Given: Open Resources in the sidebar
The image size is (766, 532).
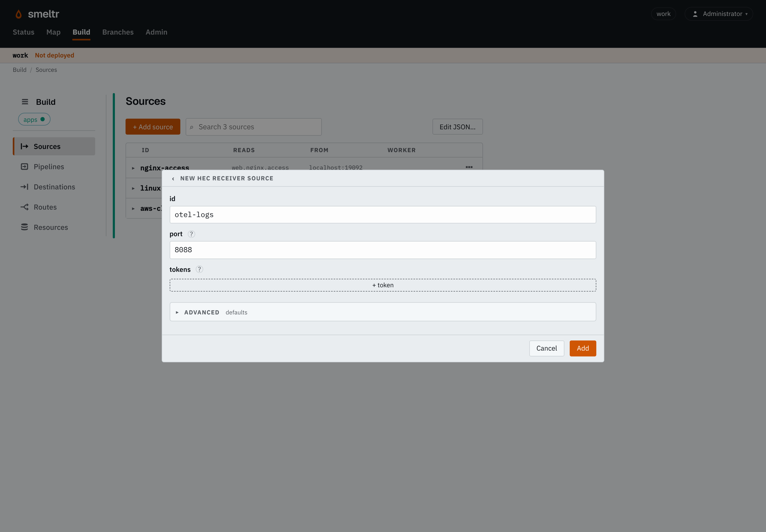Looking at the screenshot, I should pos(54,227).
